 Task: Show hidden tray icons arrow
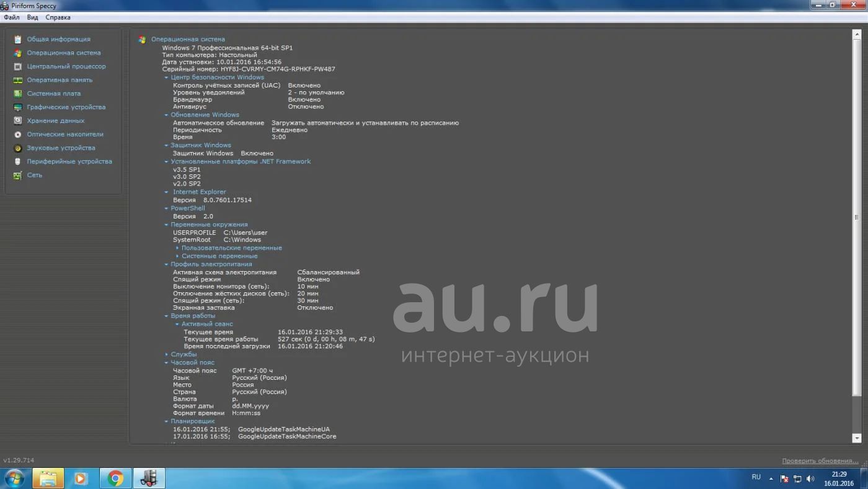click(x=771, y=478)
